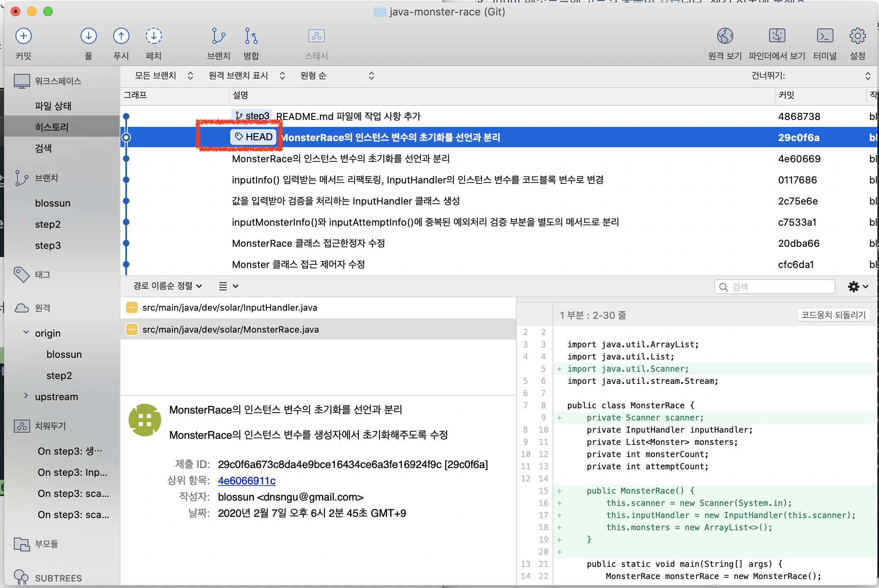Open the sort by path name (경로 이름순 정렬) dropdown
The height and width of the screenshot is (588, 879).
pyautogui.click(x=167, y=286)
